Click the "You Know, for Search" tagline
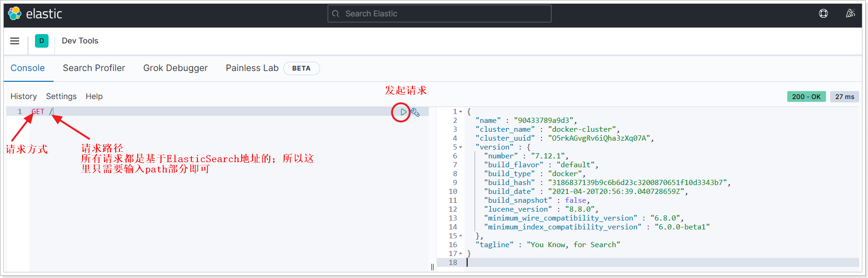This screenshot has width=868, height=278. tap(574, 245)
